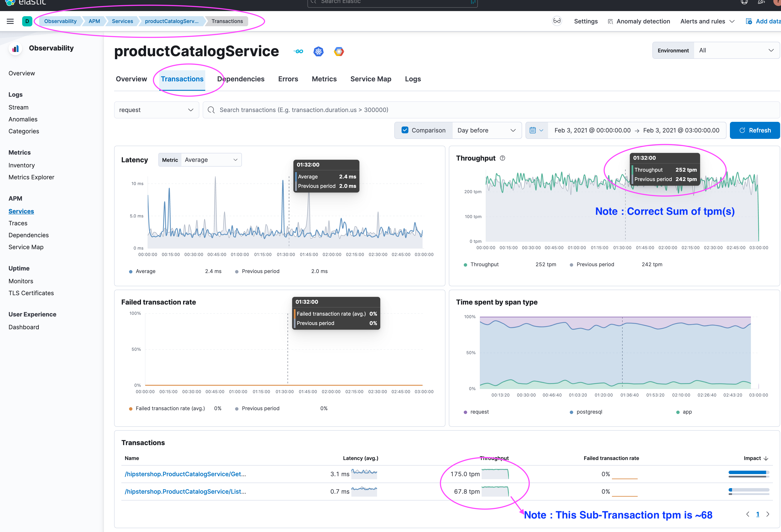Open Monitors under Uptime in sidebar
Screen dimensions: 781x532
[21, 281]
